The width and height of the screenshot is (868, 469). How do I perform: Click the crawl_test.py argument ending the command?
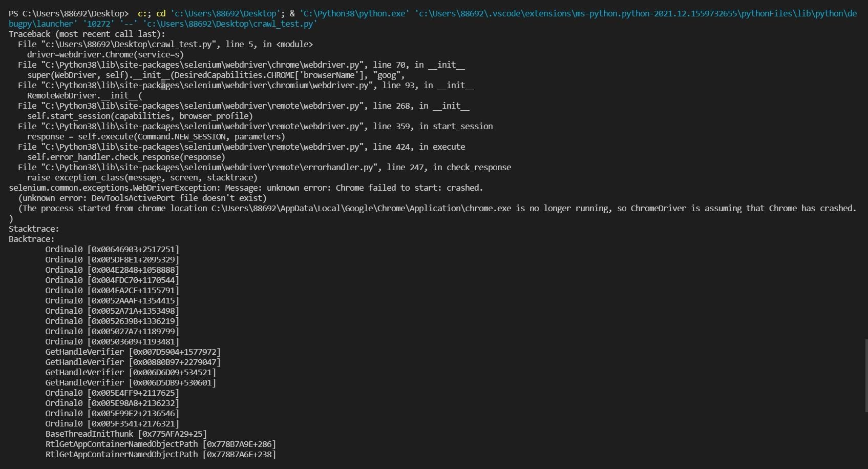point(229,24)
